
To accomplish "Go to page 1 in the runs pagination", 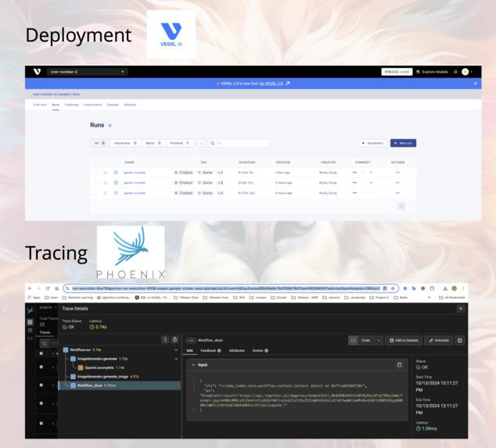I will tap(401, 206).
